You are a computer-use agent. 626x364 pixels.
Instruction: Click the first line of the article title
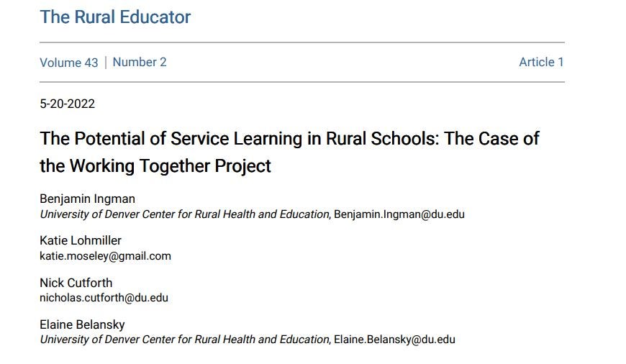pos(289,139)
